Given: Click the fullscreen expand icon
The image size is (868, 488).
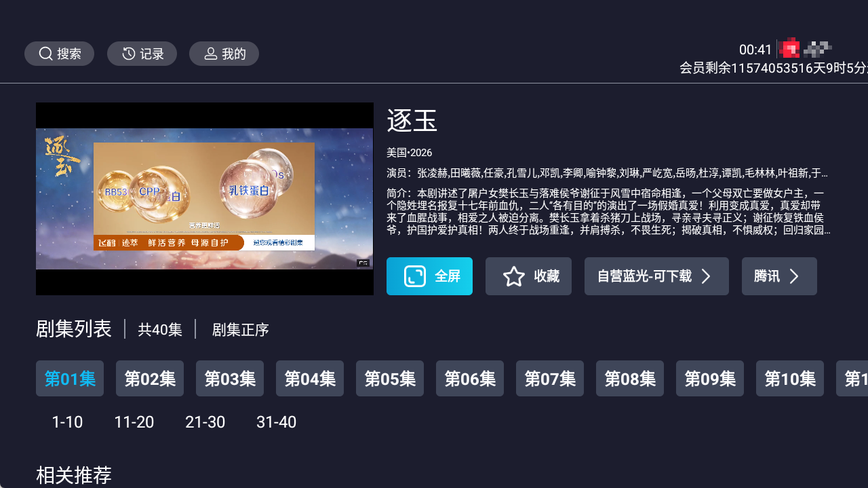Looking at the screenshot, I should 414,276.
